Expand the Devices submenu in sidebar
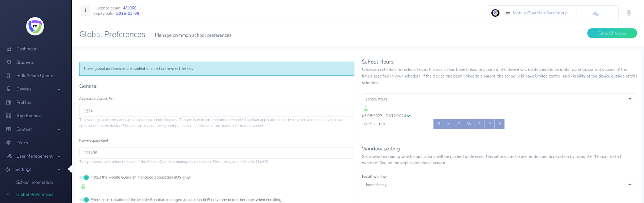The image size is (644, 203). pos(59,89)
